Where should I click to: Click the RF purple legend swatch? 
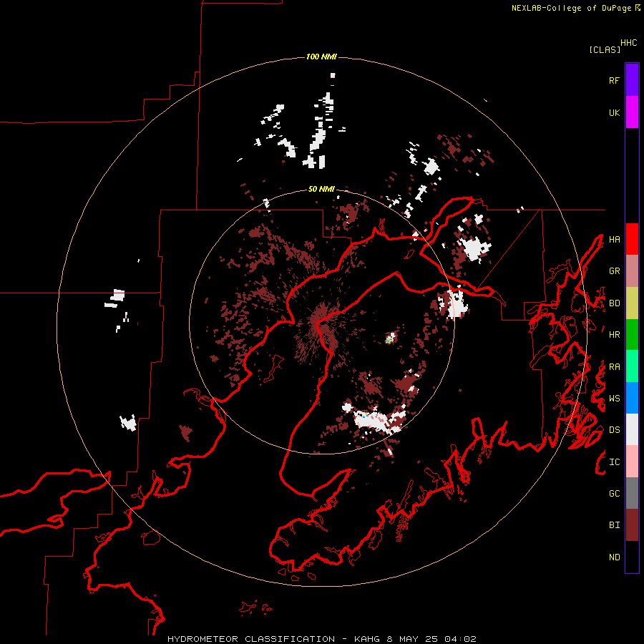point(632,80)
